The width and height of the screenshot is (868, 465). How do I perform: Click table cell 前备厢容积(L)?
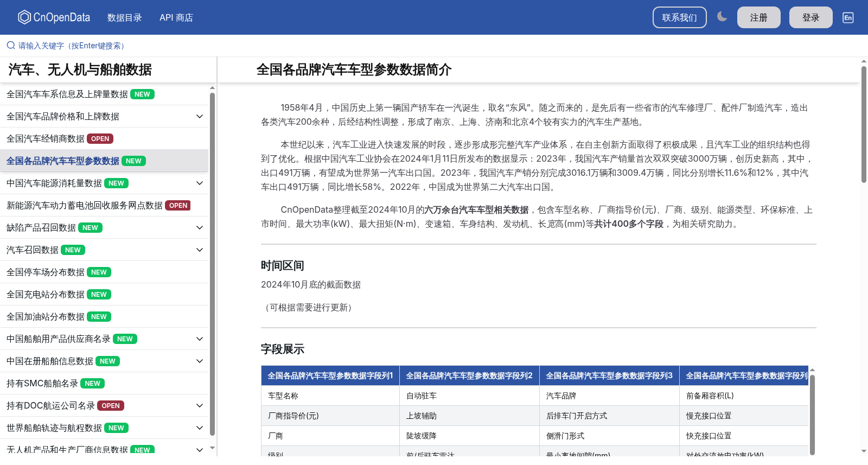point(744,396)
